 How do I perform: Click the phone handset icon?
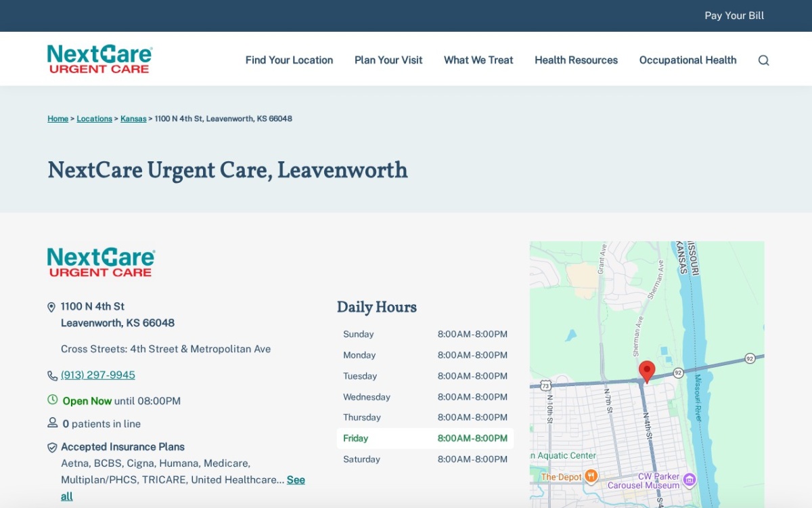tap(52, 376)
